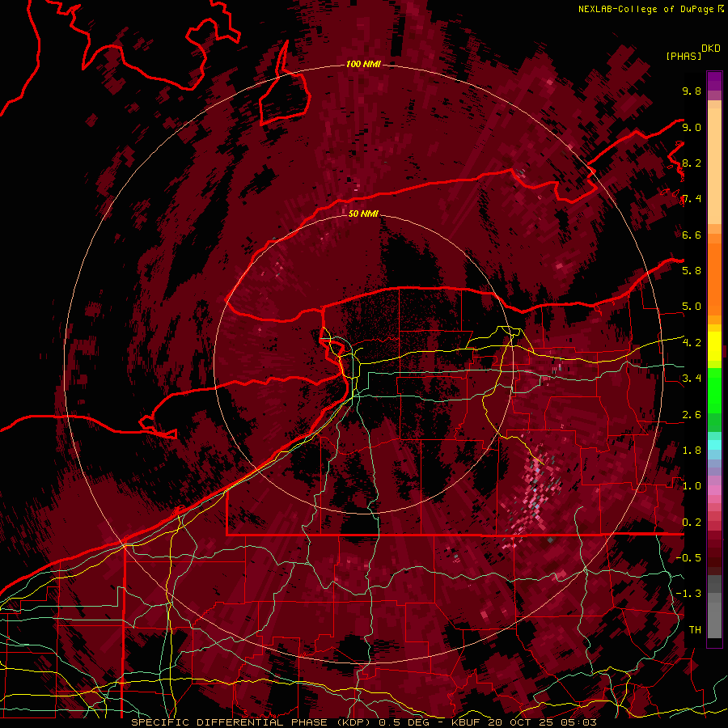Click the 5.8 value on color scale
Screen dimensions: 728x728
tap(692, 270)
